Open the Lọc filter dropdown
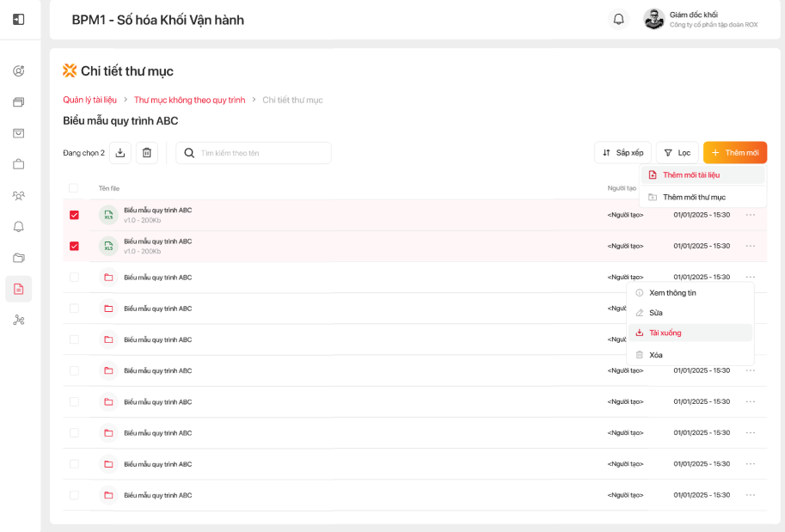Viewport: 785px width, 532px height. point(678,153)
